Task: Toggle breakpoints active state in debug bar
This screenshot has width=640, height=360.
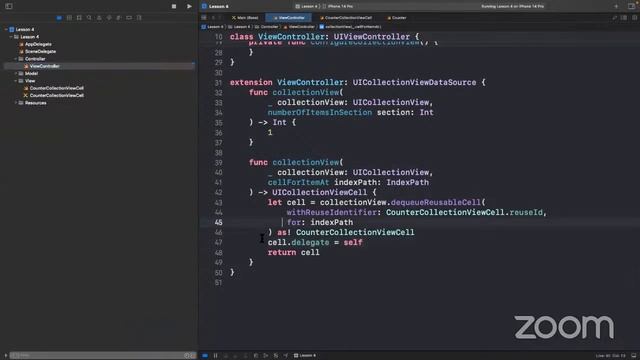Action: tap(205, 356)
